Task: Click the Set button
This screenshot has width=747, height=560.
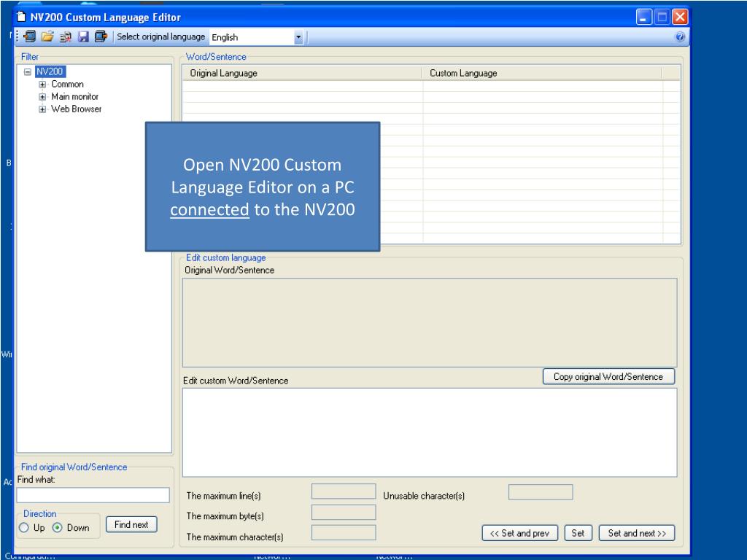Action: coord(578,533)
